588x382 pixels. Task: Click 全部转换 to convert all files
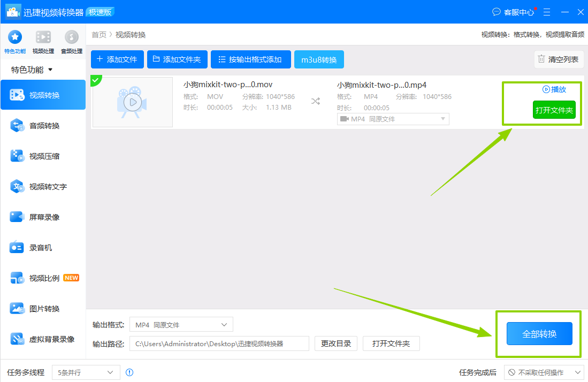click(538, 334)
